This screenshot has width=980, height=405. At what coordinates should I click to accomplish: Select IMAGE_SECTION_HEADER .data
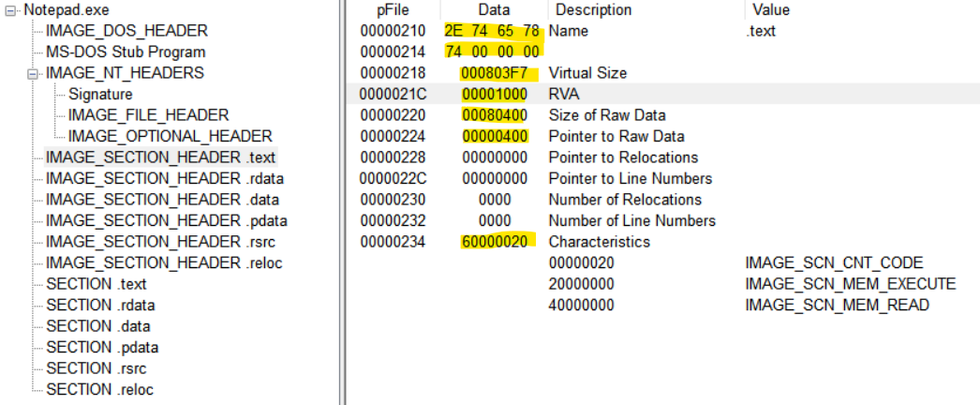click(162, 200)
